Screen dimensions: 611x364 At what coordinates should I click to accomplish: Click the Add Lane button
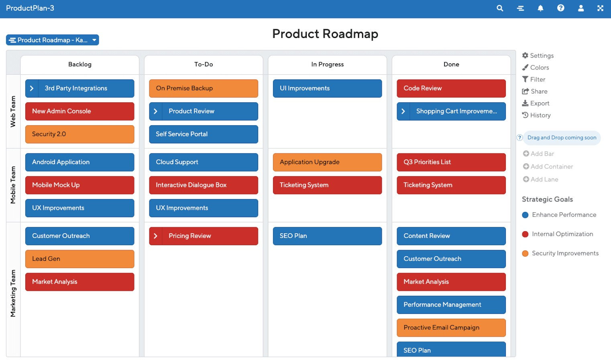pos(540,179)
